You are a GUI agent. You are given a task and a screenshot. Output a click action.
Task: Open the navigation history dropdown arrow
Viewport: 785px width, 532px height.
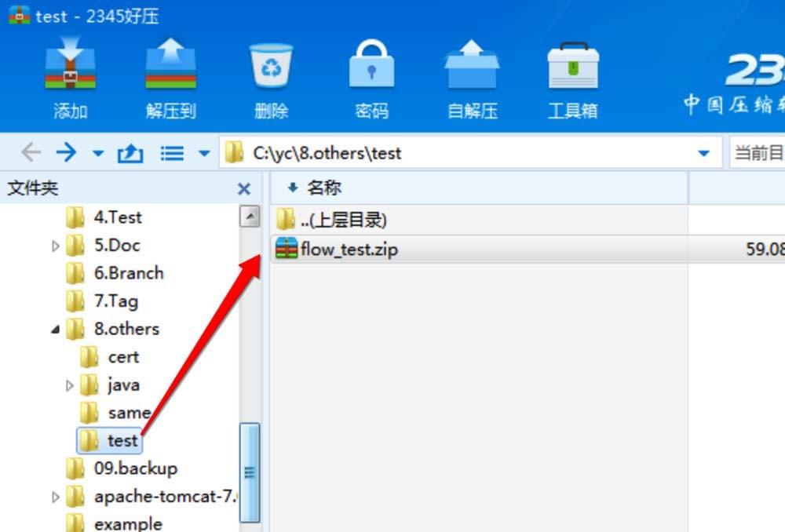(99, 153)
